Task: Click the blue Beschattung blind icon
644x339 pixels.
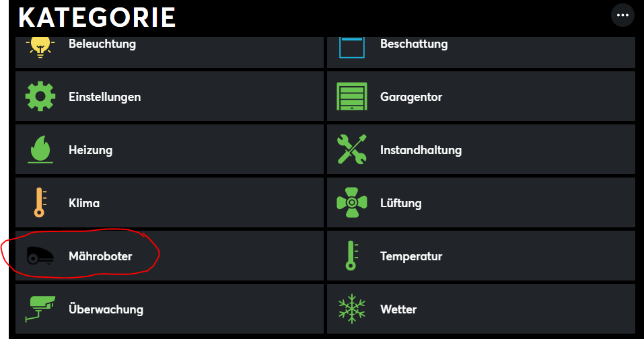Action: [x=351, y=46]
